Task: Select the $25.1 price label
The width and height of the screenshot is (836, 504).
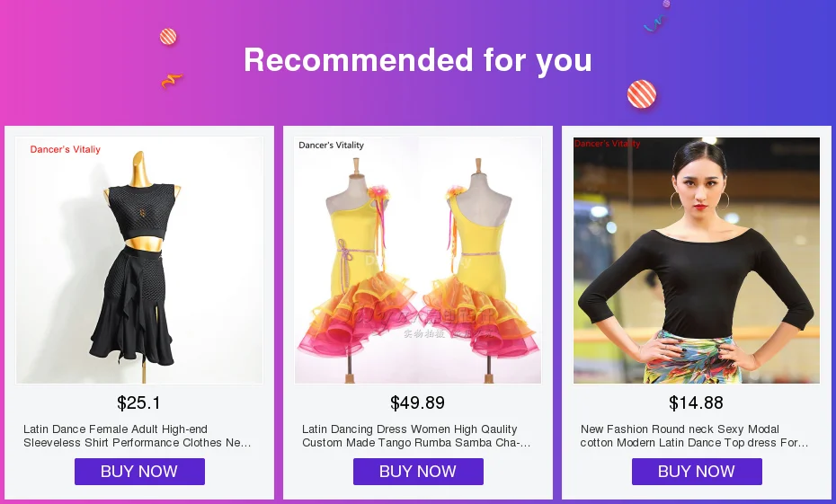Action: pos(138,402)
